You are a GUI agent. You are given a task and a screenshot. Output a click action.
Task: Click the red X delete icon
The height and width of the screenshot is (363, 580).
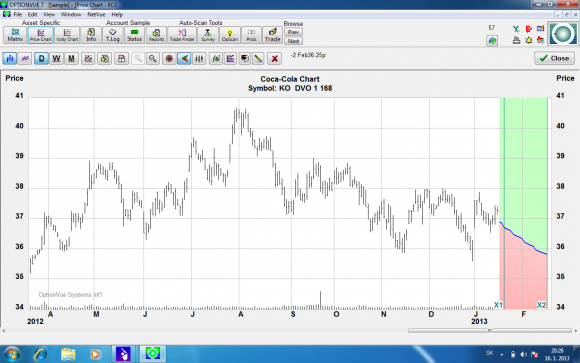274,58
